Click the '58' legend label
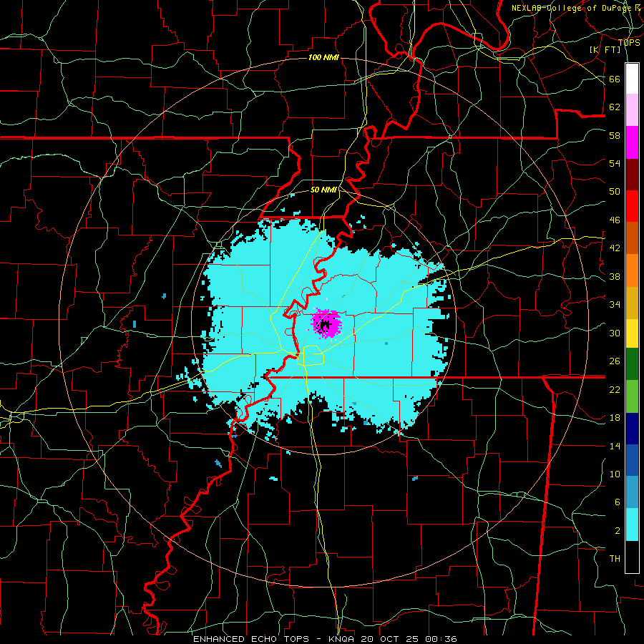Screen dimensions: 644x644 click(615, 135)
